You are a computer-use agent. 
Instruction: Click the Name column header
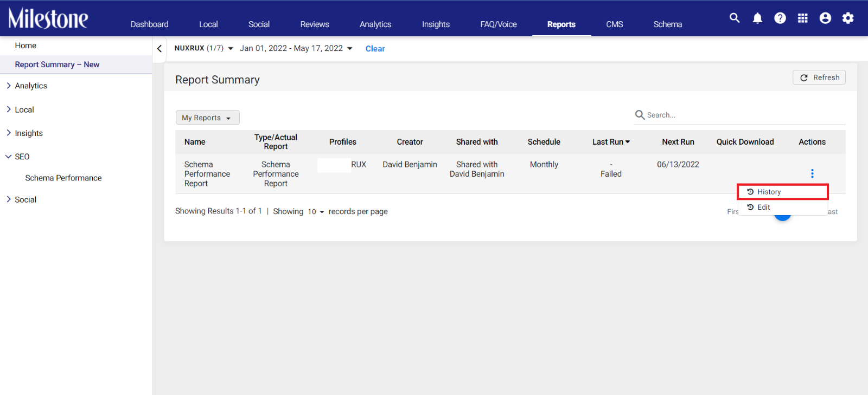pos(195,142)
